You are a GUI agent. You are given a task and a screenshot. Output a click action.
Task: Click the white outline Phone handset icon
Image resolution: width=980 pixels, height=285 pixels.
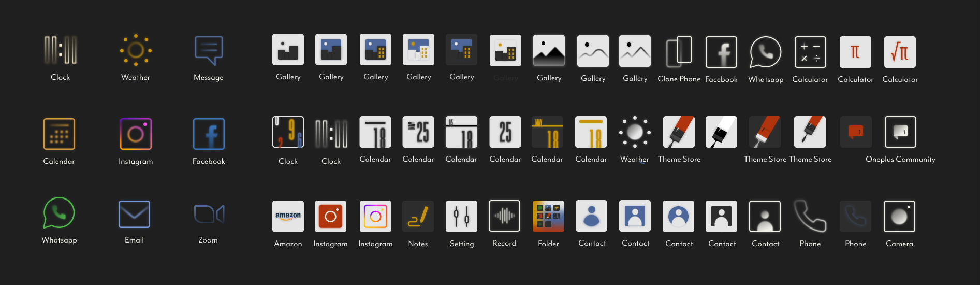click(810, 216)
